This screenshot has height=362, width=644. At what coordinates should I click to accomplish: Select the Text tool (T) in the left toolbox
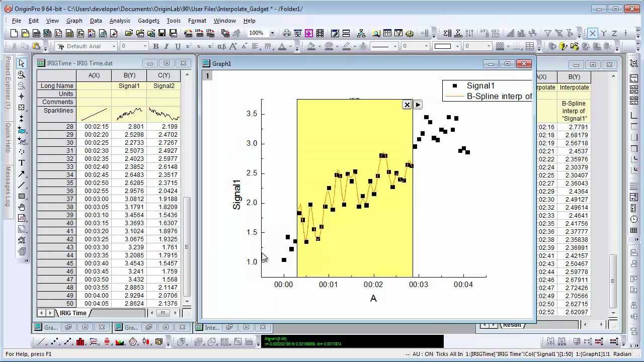(21, 163)
